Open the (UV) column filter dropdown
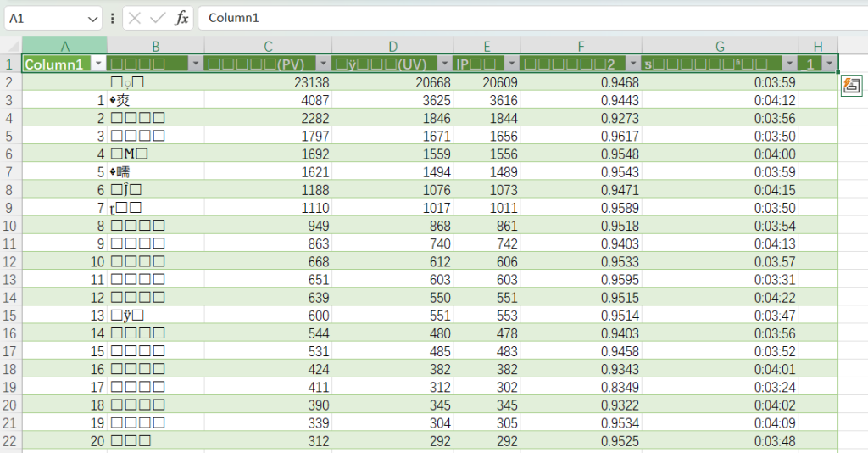The width and height of the screenshot is (868, 453). click(x=444, y=64)
